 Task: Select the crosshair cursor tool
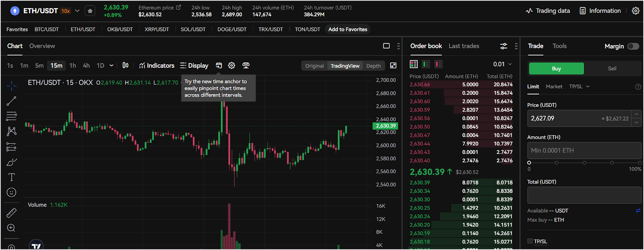coord(12,85)
